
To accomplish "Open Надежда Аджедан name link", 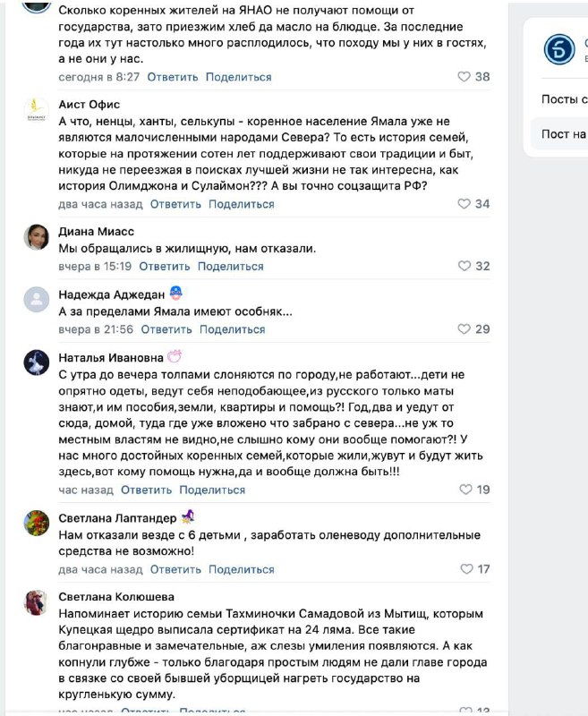I will [111, 294].
